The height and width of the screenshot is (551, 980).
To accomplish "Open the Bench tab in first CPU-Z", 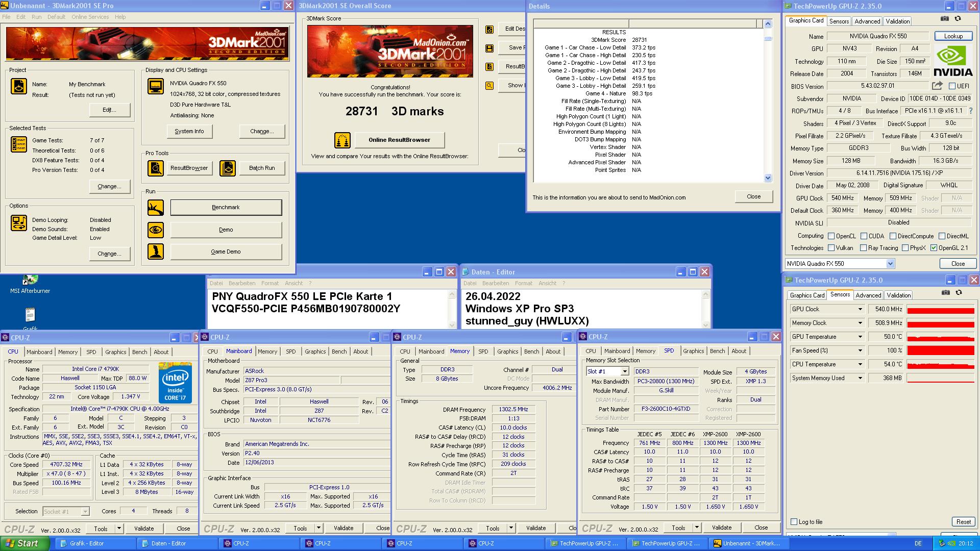I will tap(139, 352).
